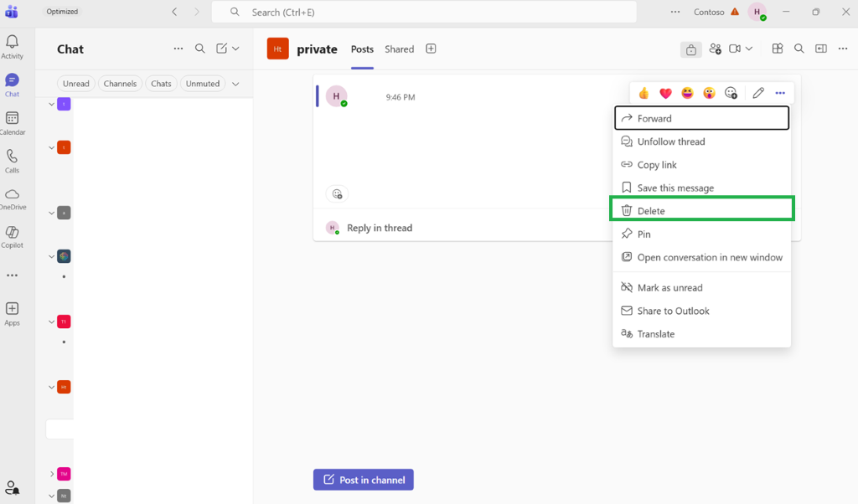Image resolution: width=858 pixels, height=504 pixels.
Task: Choose Share to Outlook option
Action: pos(702,311)
